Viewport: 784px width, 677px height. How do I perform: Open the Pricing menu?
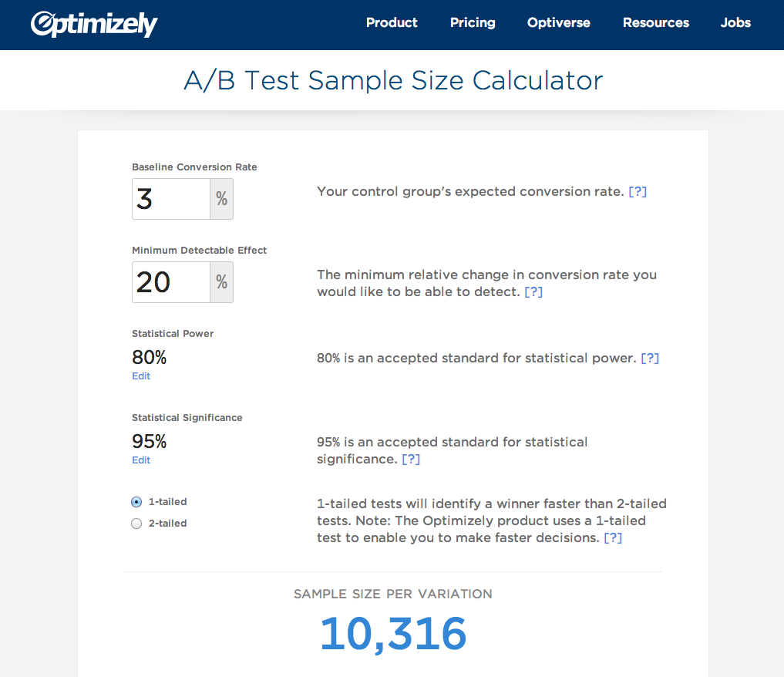pyautogui.click(x=473, y=22)
